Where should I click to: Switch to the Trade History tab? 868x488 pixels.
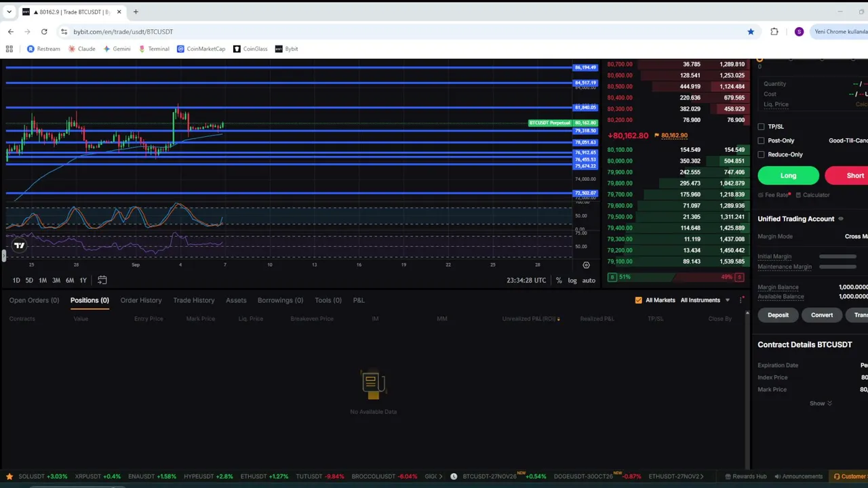point(194,300)
